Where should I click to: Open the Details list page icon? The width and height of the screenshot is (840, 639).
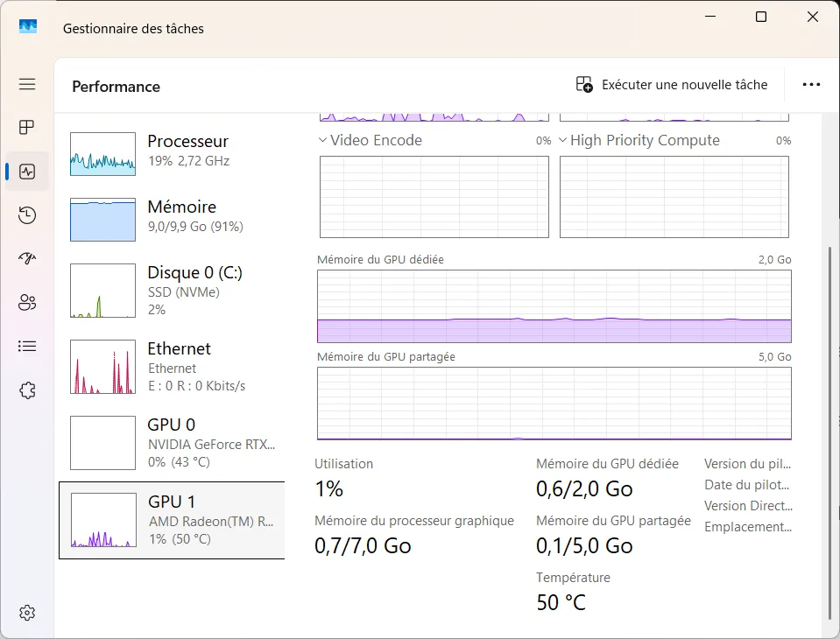click(x=27, y=347)
